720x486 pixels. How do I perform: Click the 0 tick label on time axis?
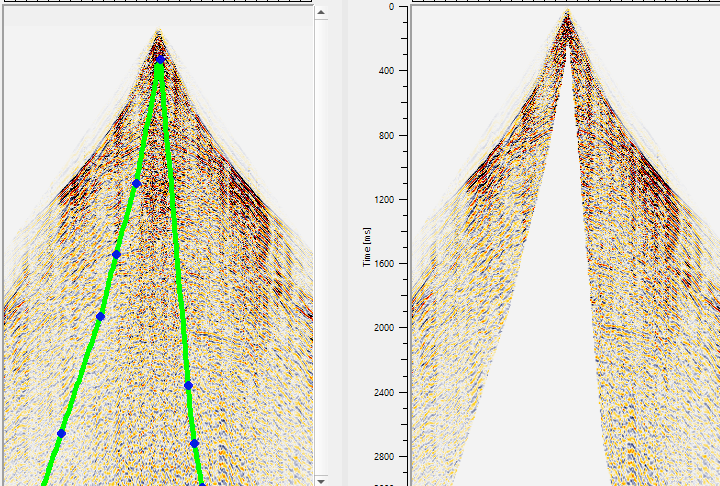(x=391, y=6)
